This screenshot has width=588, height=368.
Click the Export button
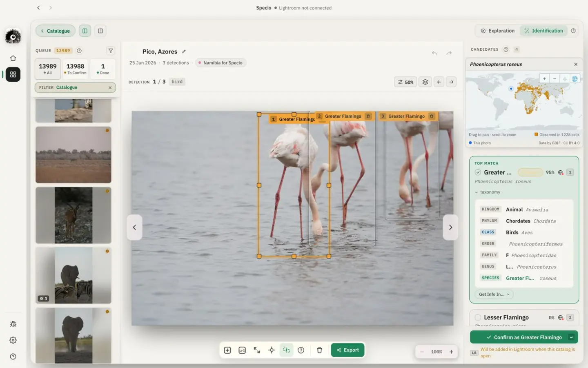click(x=347, y=350)
